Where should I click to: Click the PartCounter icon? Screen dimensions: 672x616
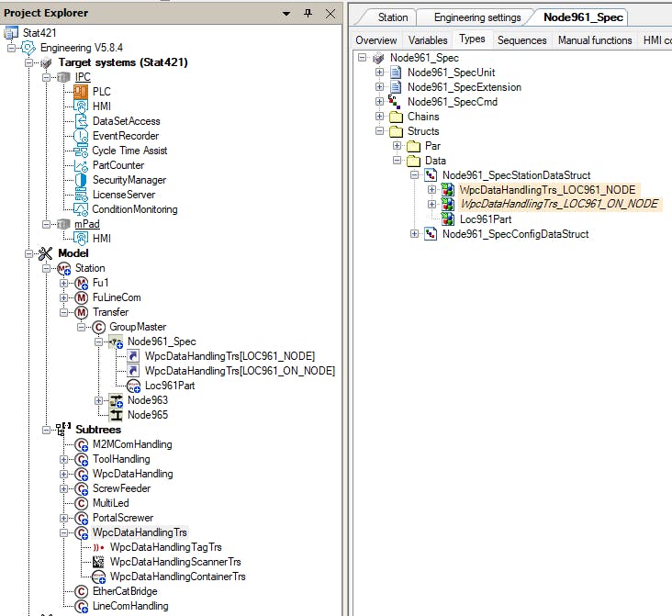[x=81, y=165]
